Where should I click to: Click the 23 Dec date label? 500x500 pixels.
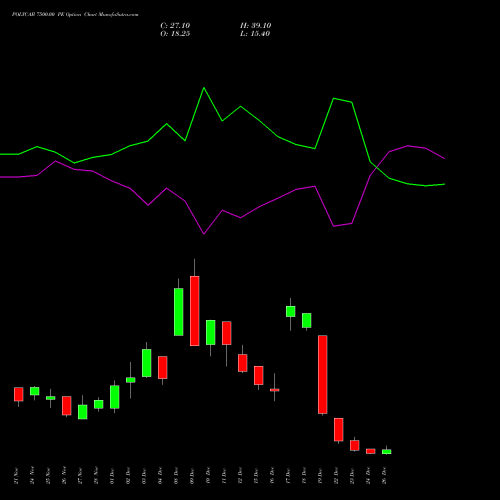352,476
